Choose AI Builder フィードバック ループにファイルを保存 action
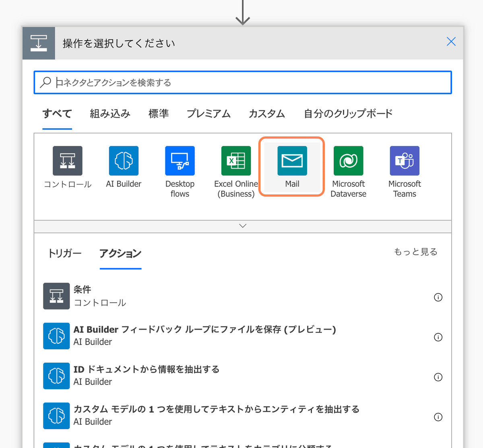This screenshot has width=483, height=448. [x=243, y=336]
